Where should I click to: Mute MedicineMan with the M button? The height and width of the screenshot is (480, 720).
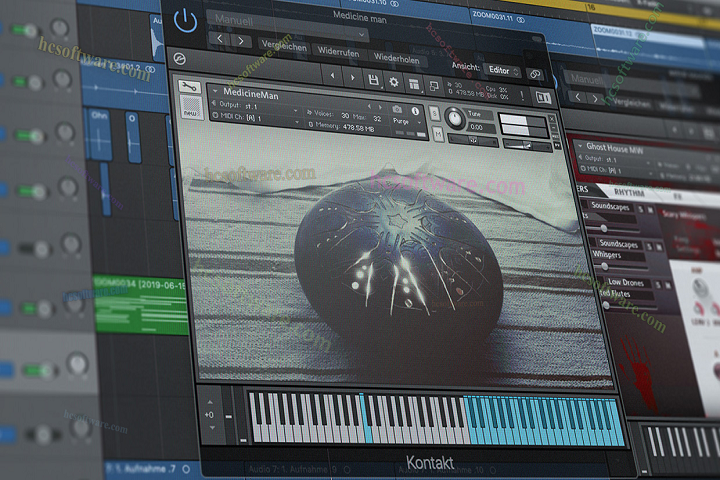click(x=438, y=134)
